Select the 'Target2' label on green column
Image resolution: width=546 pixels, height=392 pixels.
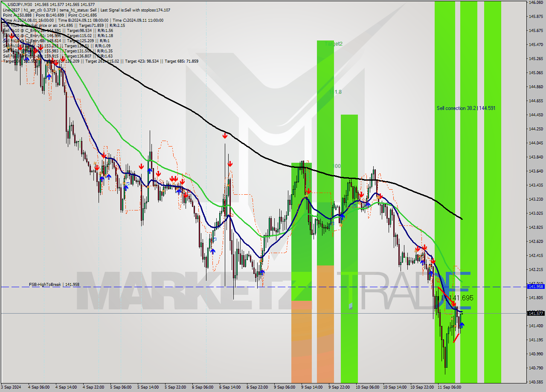[333, 43]
